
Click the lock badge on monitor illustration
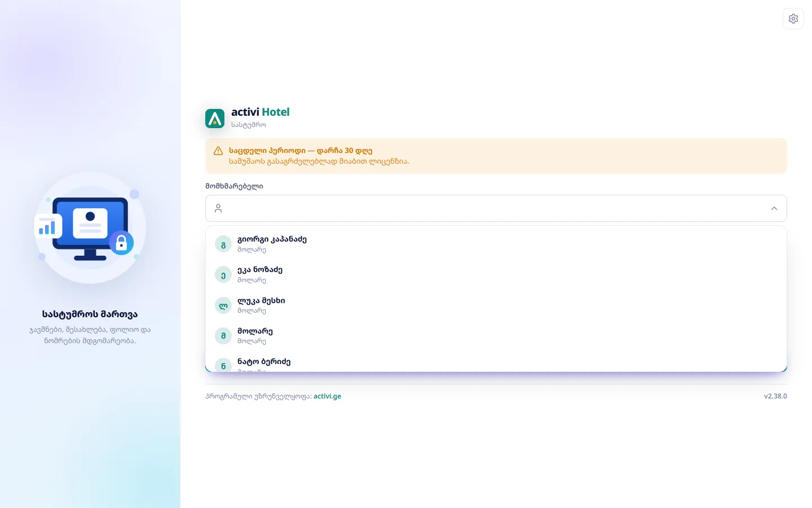pos(121,243)
